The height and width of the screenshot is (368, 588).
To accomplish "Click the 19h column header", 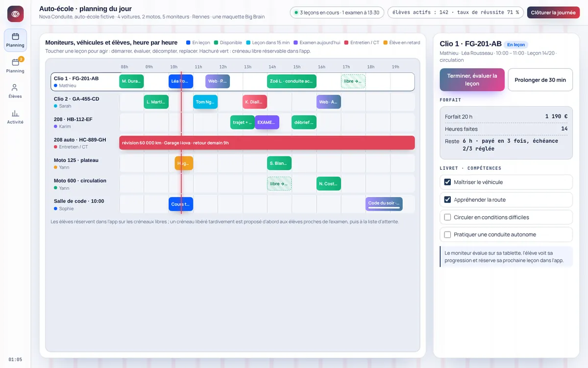I will [395, 67].
